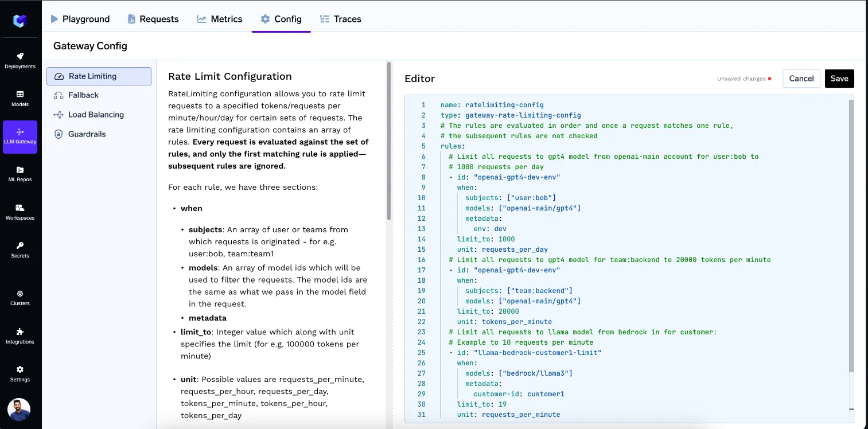Open Integrations puzzle icon
The height and width of the screenshot is (429, 868).
(x=20, y=336)
